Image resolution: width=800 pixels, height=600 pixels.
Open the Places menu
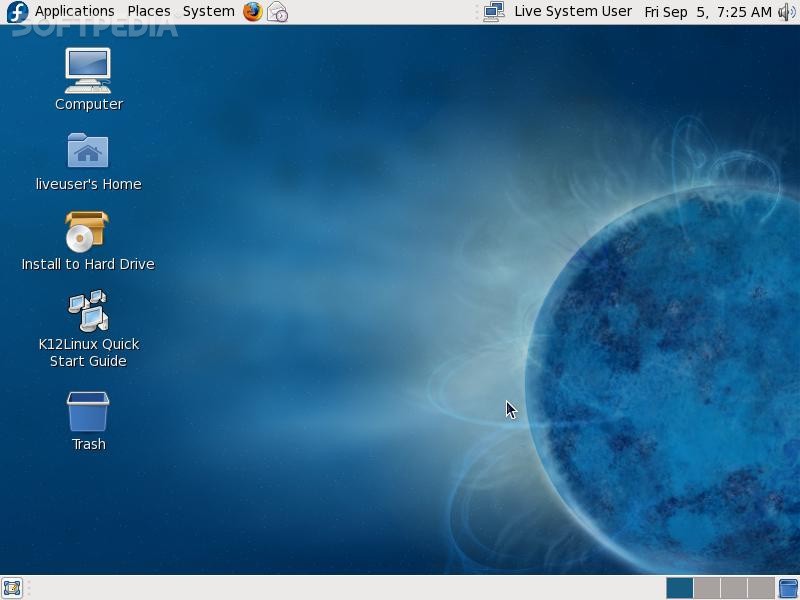point(149,11)
